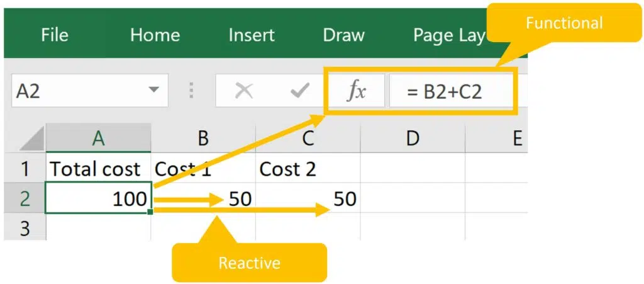Select column A header
The width and height of the screenshot is (644, 284).
click(x=98, y=138)
